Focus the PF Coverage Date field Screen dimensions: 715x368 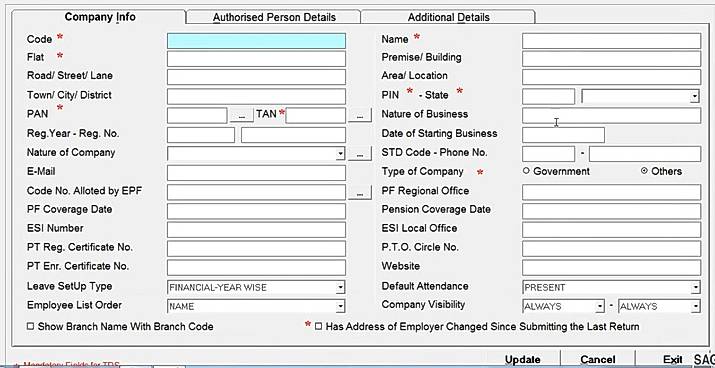click(256, 211)
